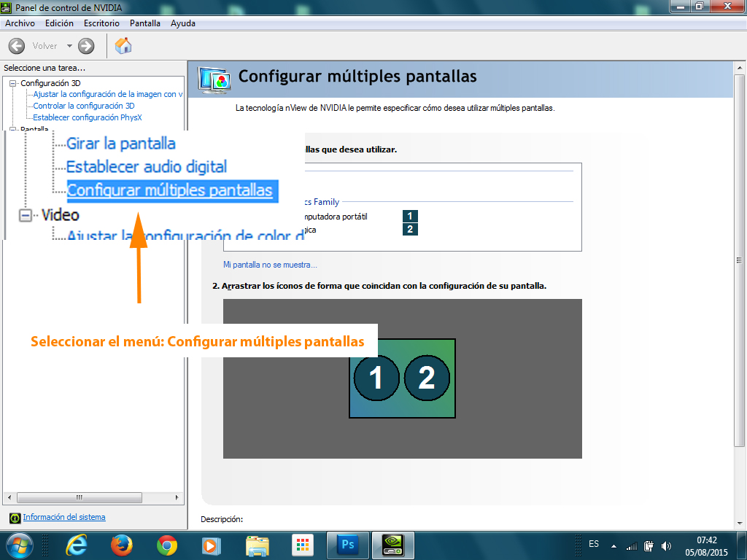Click left arrow of tree horizontal scrollbar

[x=9, y=497]
